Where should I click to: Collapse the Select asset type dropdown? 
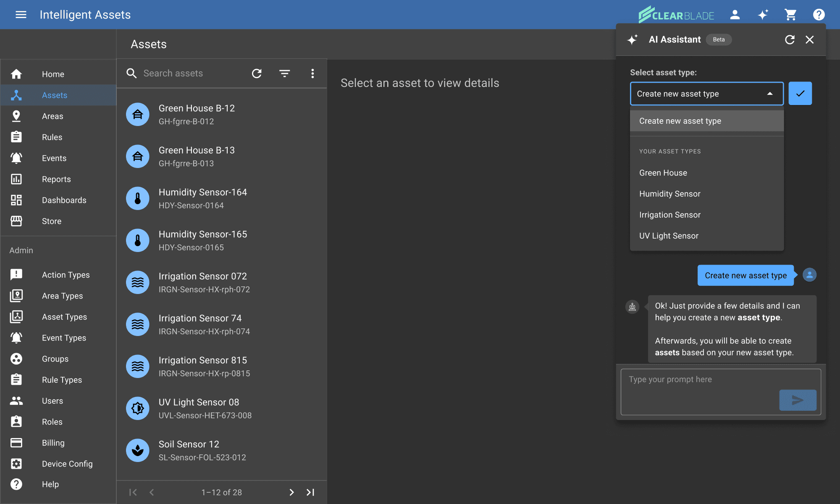769,94
